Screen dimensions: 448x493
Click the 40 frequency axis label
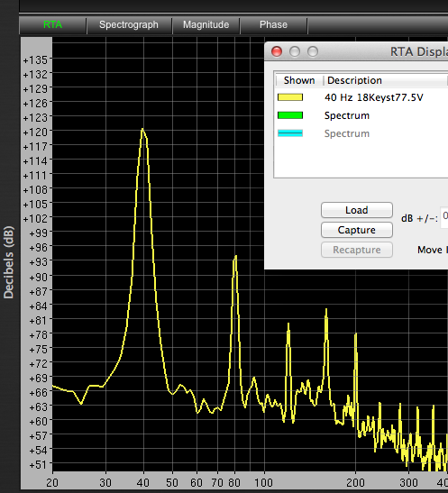pyautogui.click(x=143, y=482)
